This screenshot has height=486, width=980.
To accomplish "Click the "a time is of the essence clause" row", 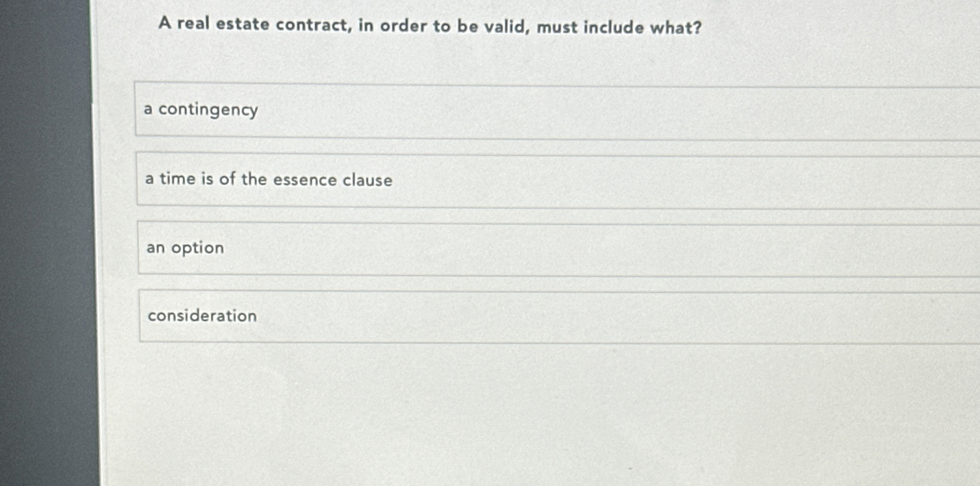I will tap(412, 179).
